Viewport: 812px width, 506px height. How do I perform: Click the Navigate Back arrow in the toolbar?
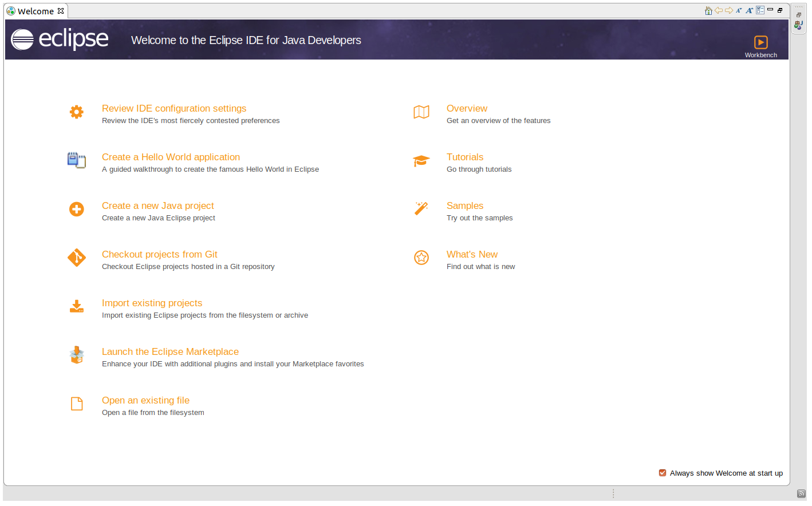click(719, 10)
